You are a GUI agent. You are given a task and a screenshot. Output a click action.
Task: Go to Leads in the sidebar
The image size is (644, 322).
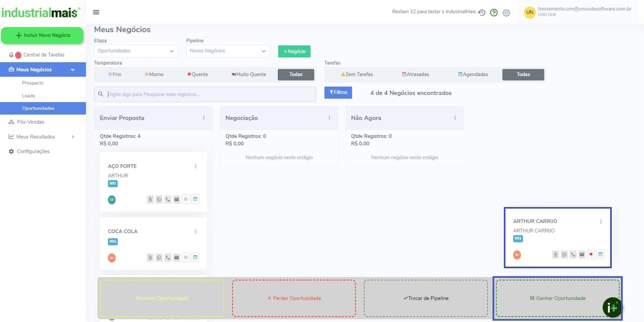click(x=29, y=96)
